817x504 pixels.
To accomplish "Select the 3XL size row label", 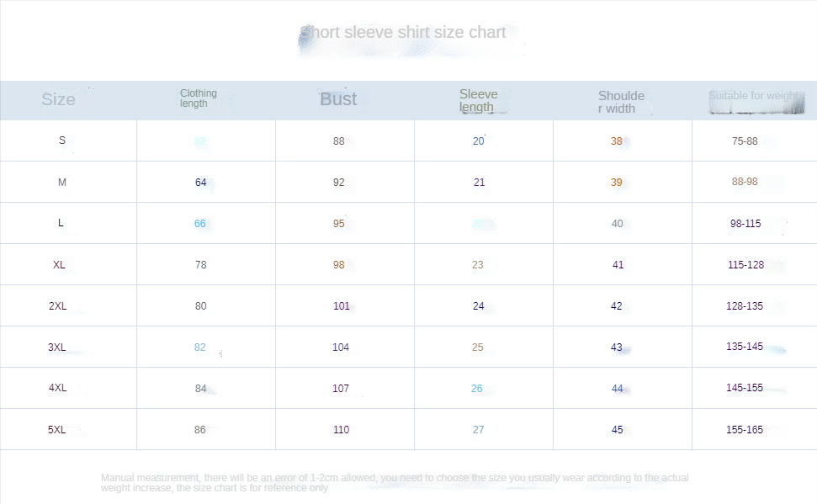I will 56,347.
